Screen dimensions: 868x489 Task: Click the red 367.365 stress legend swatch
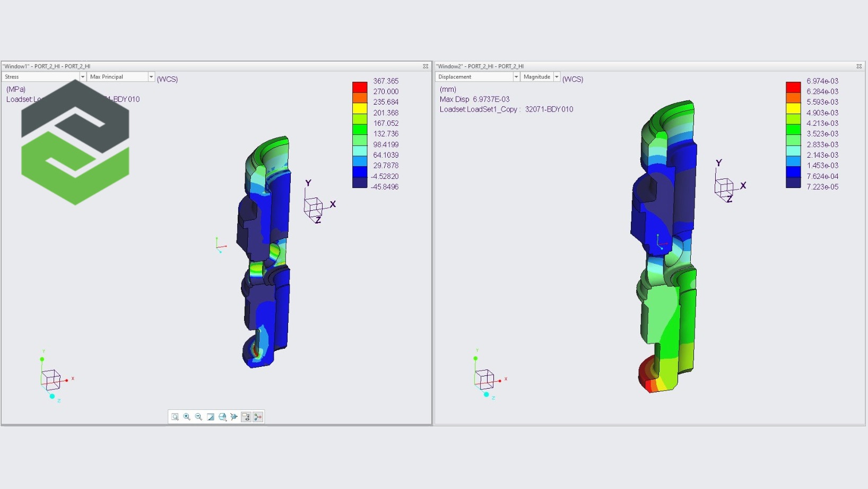pyautogui.click(x=360, y=87)
